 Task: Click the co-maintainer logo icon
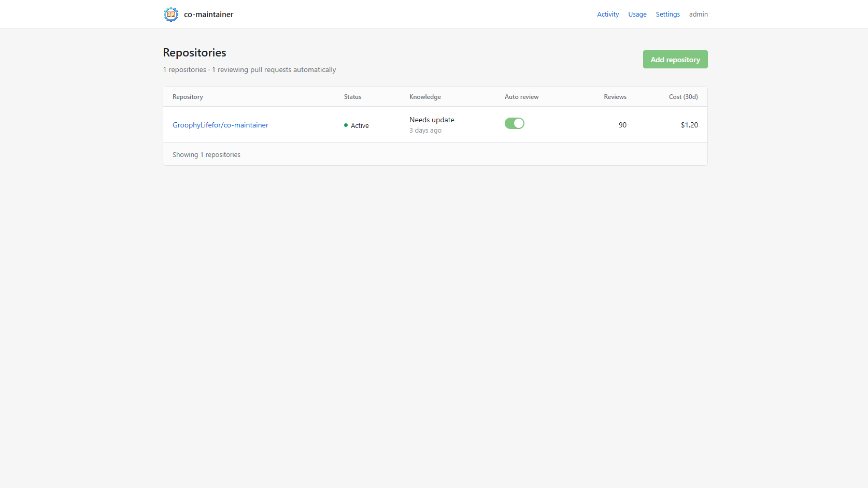(x=171, y=15)
